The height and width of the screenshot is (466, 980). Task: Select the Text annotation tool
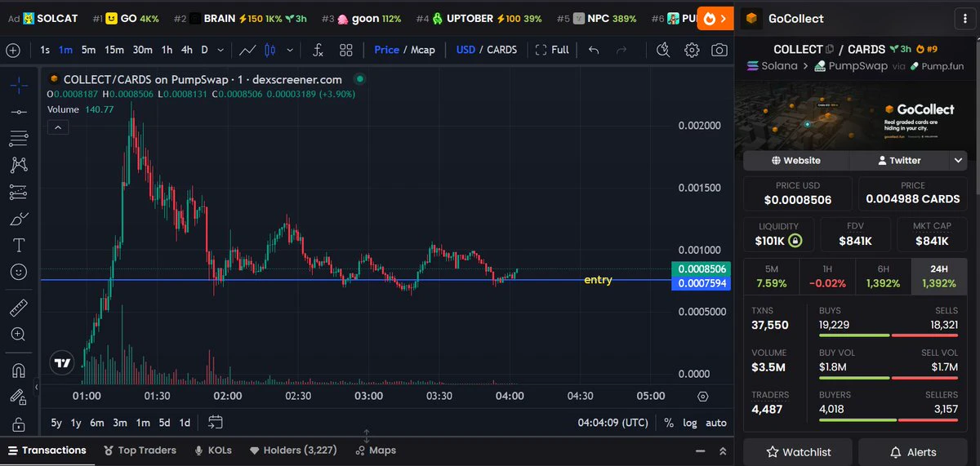click(18, 245)
